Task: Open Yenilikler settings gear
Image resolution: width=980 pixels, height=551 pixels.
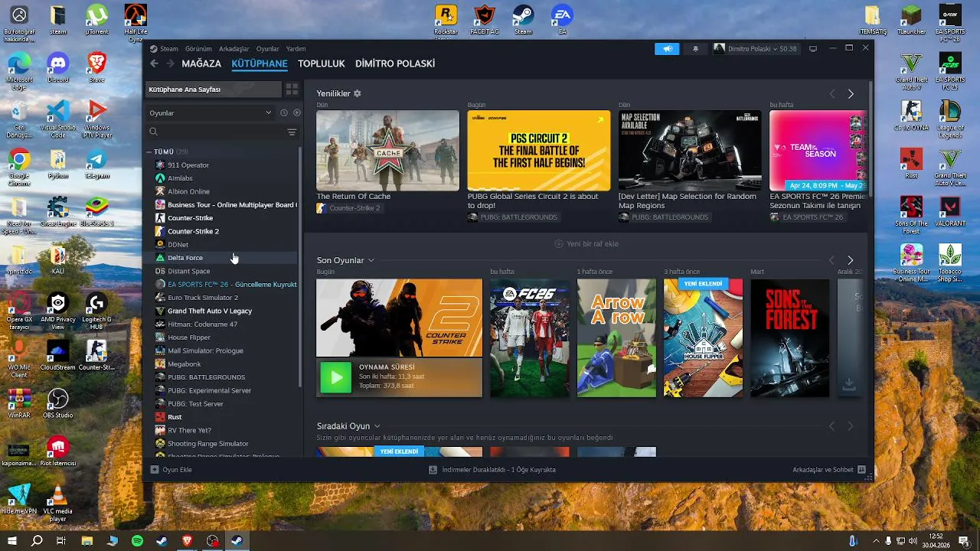Action: (x=357, y=93)
